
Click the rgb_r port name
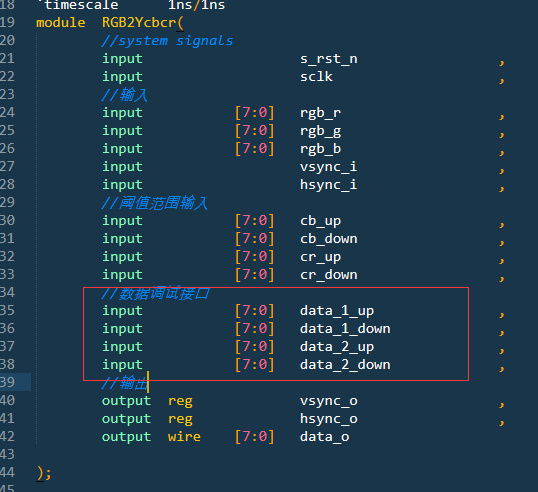320,113
